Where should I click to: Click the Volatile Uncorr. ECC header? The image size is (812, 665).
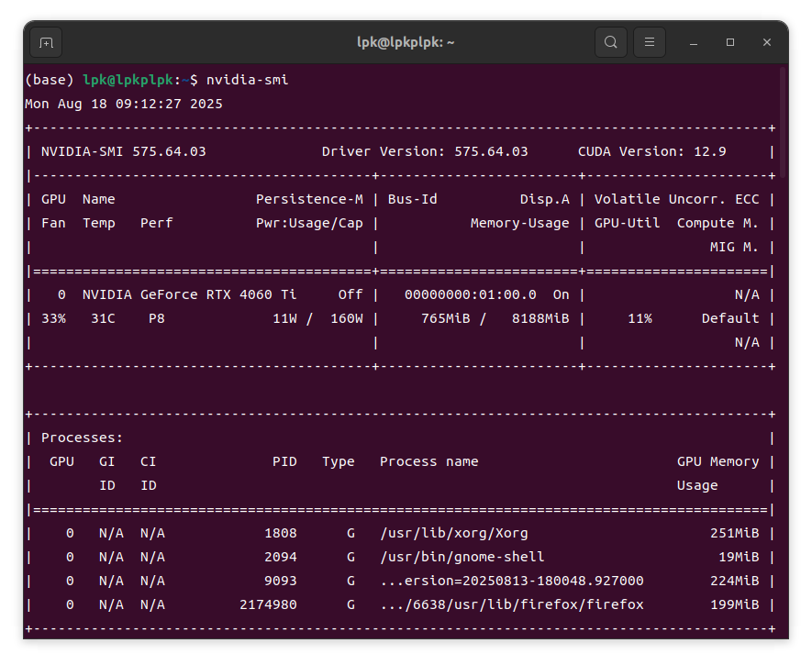pyautogui.click(x=676, y=199)
